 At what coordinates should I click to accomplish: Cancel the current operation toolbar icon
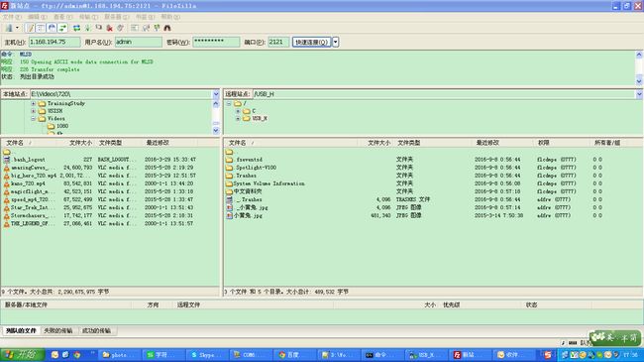pos(98,28)
